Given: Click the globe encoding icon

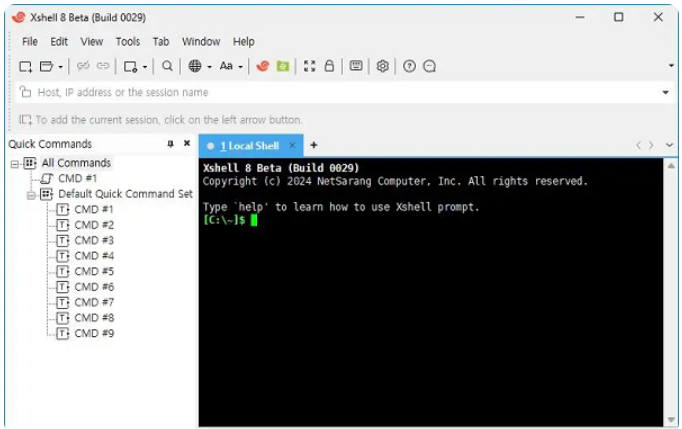Looking at the screenshot, I should pos(195,66).
